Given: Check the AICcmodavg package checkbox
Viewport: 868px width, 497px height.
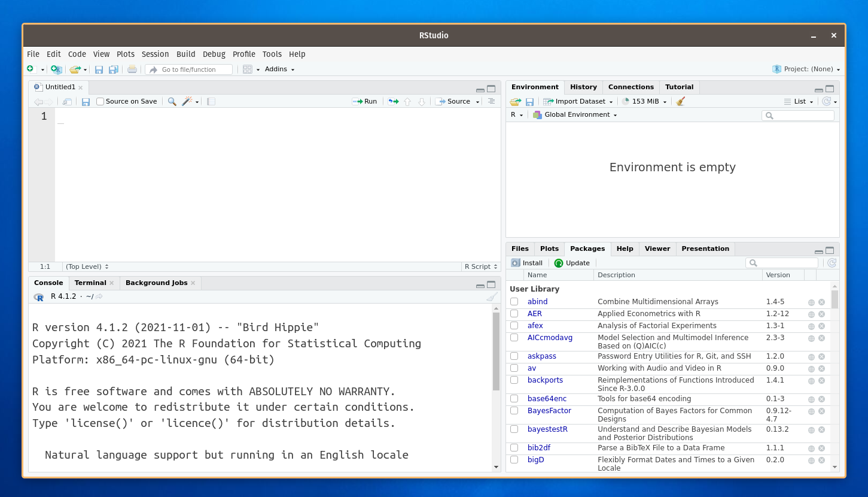Looking at the screenshot, I should [x=514, y=338].
